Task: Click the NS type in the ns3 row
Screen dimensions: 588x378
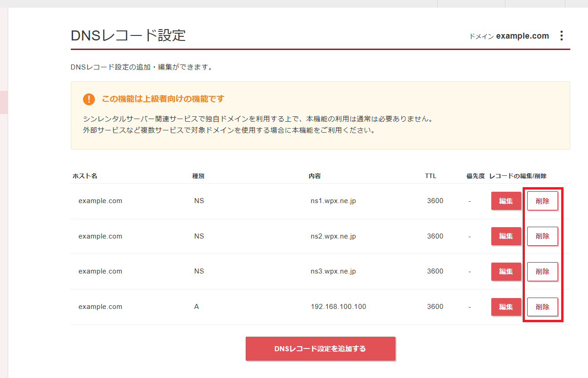Action: pyautogui.click(x=199, y=271)
